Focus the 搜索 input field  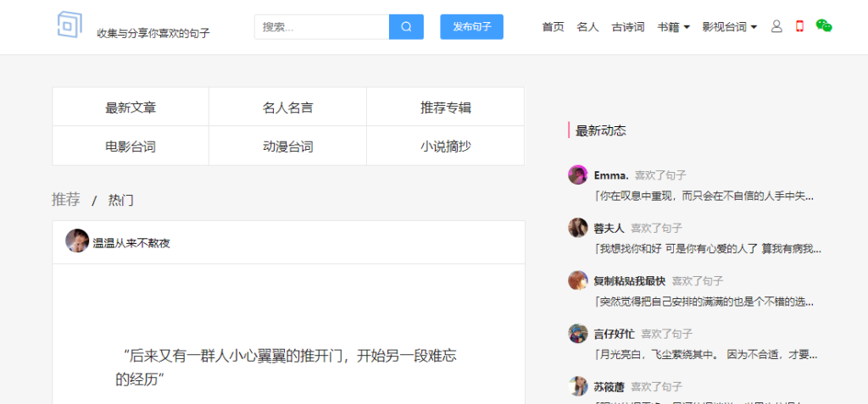(321, 26)
